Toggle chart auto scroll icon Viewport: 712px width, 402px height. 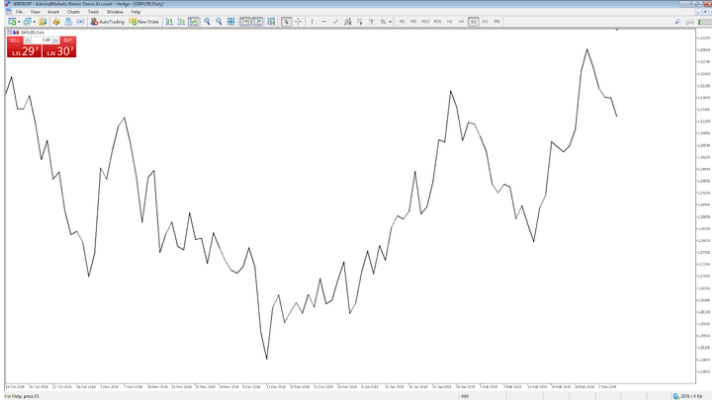pos(245,22)
